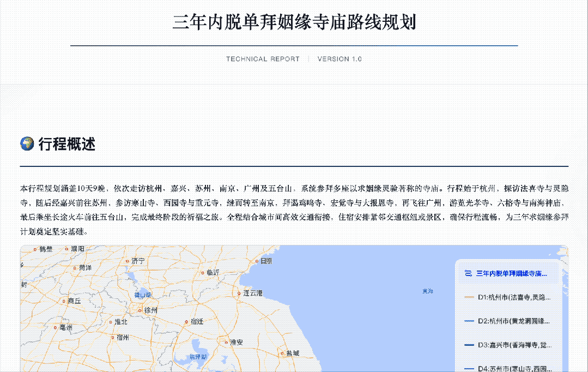Click the VERSION 1.0 label
The image size is (588, 372).
340,59
